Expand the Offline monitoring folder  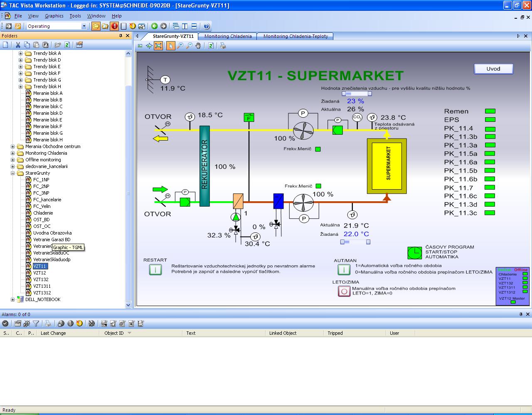click(x=12, y=160)
